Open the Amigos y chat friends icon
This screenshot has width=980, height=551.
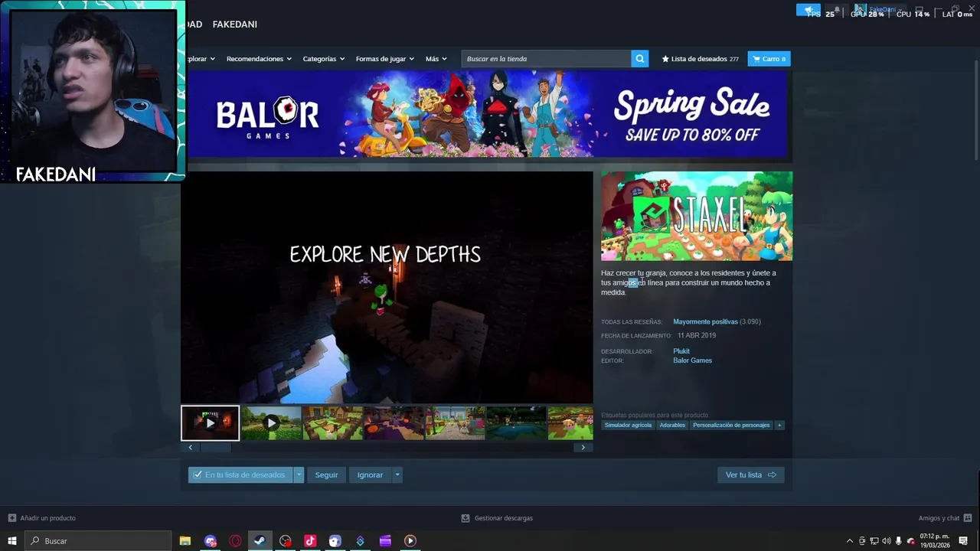coord(968,518)
